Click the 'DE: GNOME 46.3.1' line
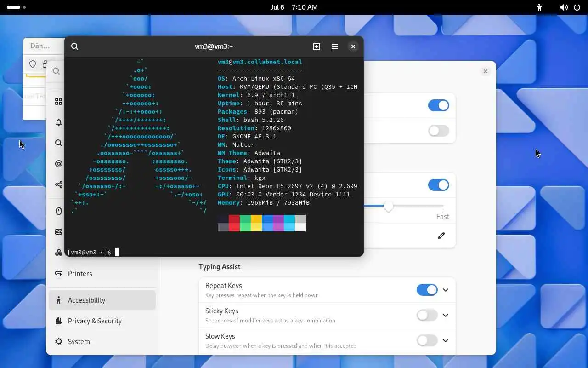This screenshot has width=588, height=368. [247, 136]
